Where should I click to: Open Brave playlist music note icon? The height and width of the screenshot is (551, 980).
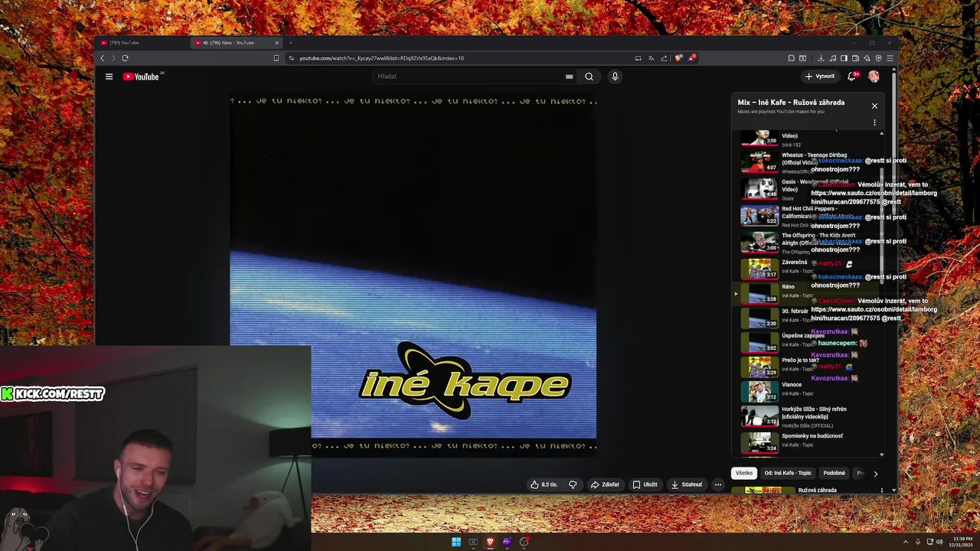(832, 58)
